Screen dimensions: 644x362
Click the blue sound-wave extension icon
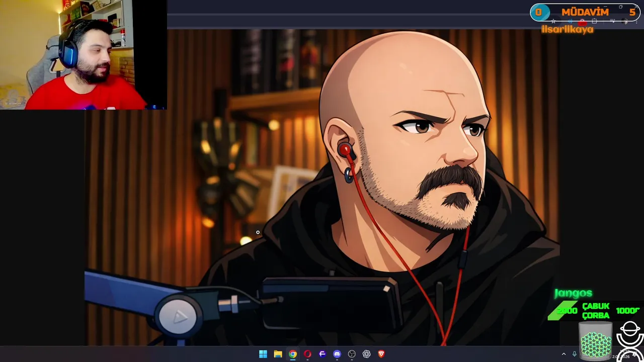click(570, 22)
